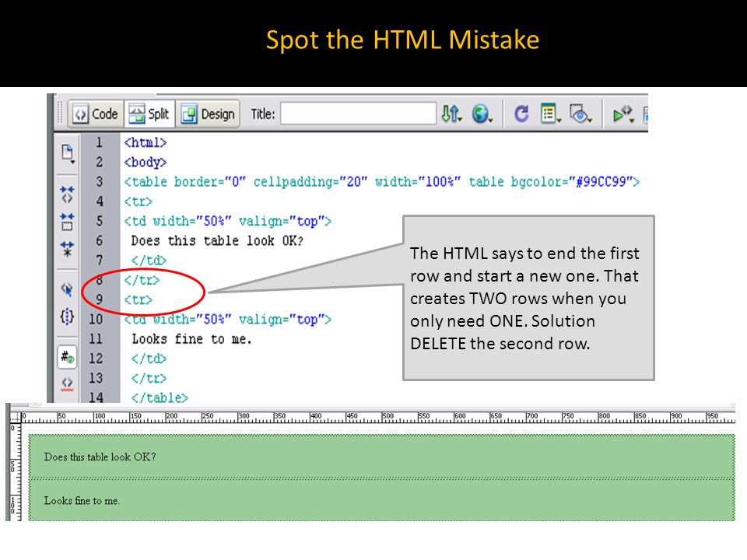Click the </tr> tag on line 8
This screenshot has height=560, width=747.
tap(142, 280)
